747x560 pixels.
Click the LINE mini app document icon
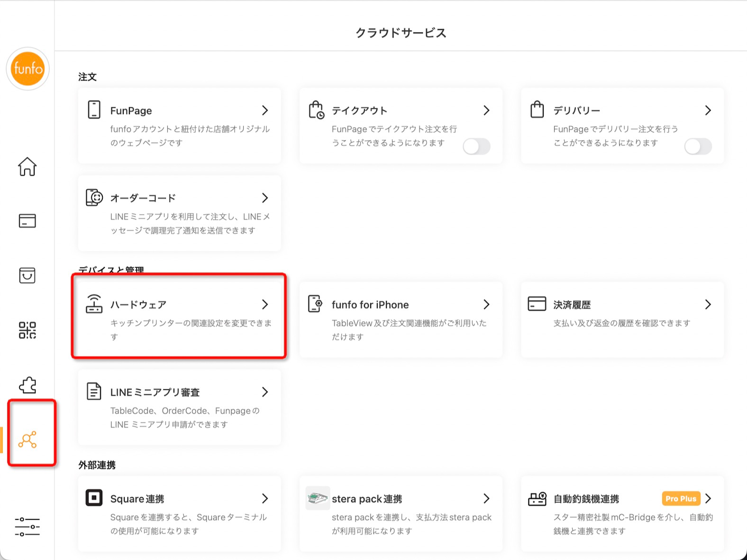click(94, 391)
